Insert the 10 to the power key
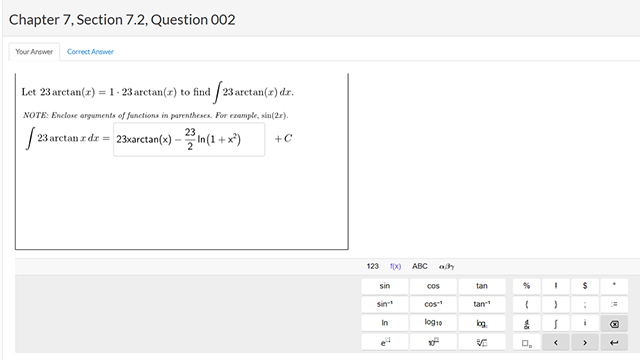640x360 pixels. [x=433, y=342]
